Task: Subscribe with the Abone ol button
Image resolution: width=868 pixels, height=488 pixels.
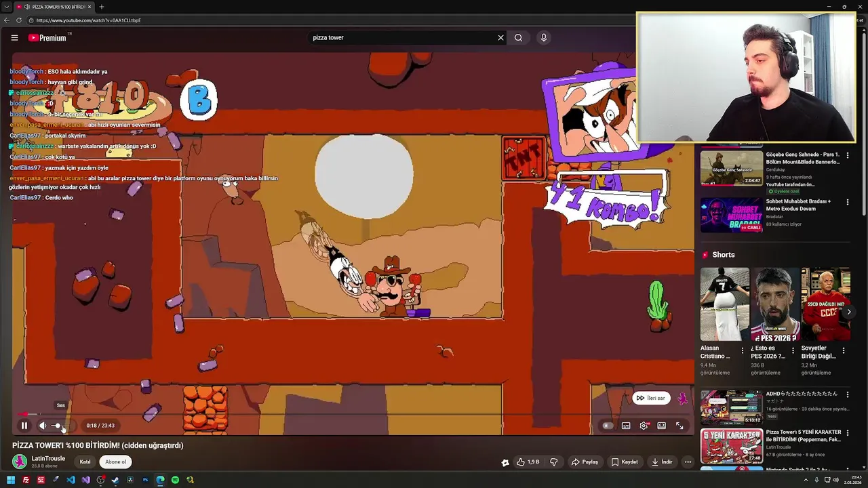Action: point(115,462)
